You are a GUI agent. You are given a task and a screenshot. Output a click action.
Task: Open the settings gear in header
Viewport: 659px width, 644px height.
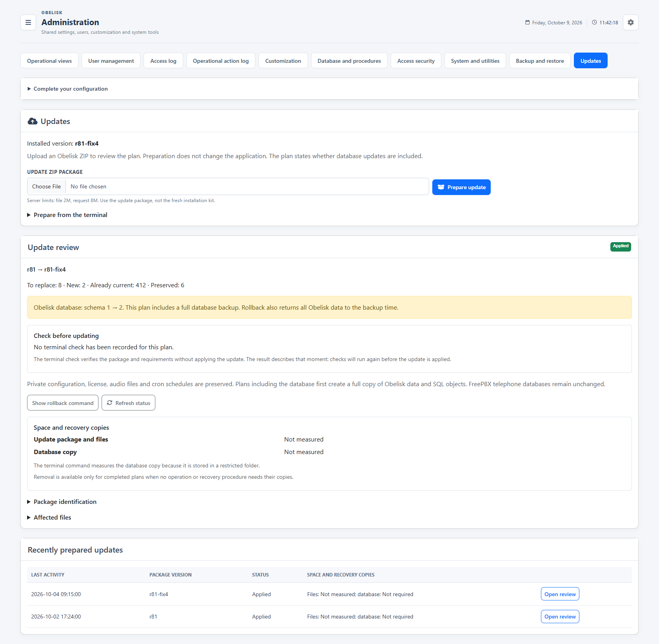click(x=630, y=22)
